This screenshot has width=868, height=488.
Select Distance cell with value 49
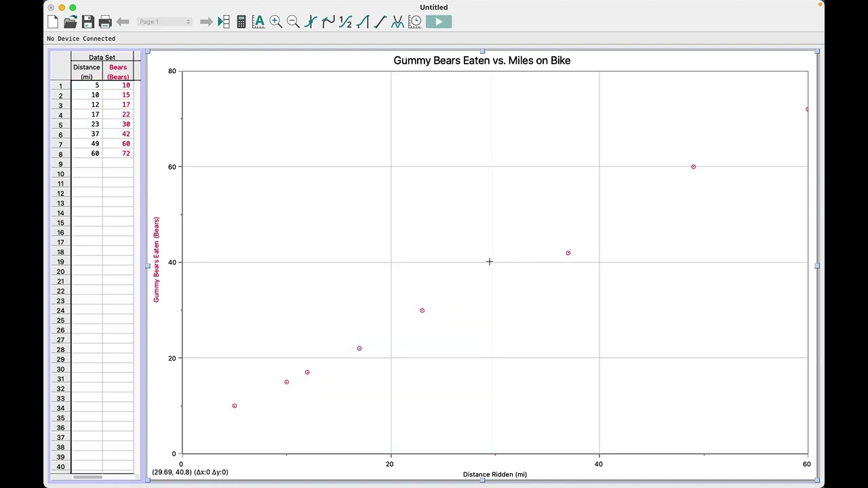point(87,144)
